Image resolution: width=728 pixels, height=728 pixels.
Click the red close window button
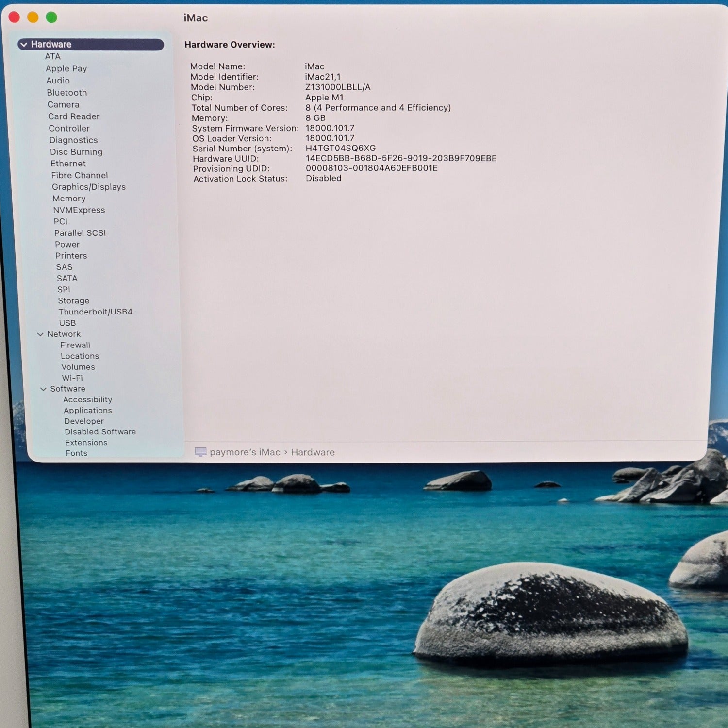14,17
